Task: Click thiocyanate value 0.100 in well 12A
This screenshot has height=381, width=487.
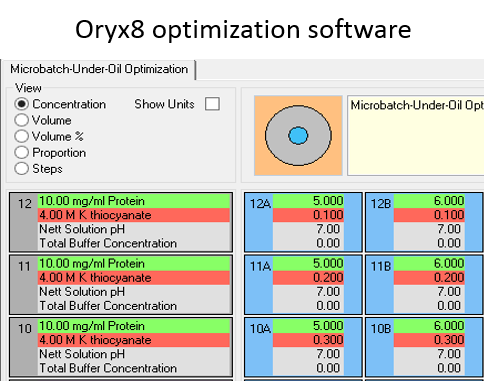Action: coord(308,215)
